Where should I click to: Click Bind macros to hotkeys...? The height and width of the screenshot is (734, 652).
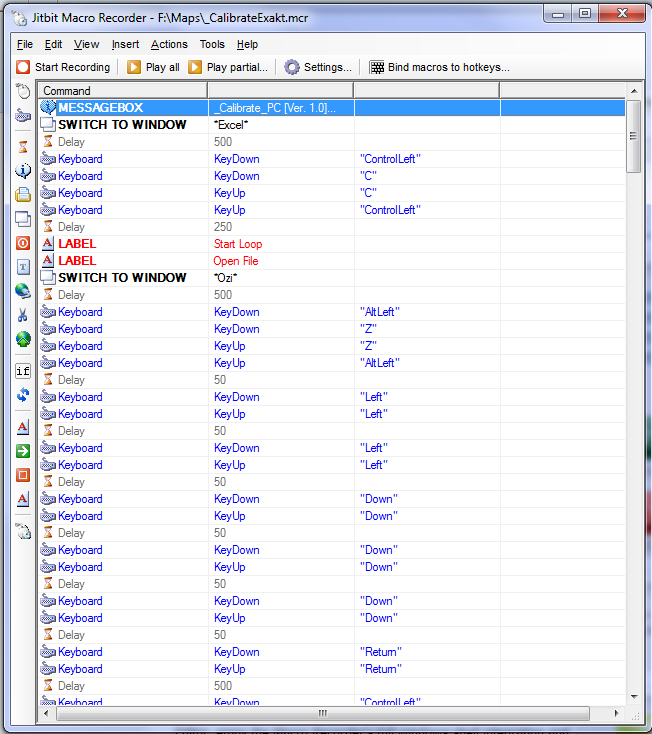[440, 67]
